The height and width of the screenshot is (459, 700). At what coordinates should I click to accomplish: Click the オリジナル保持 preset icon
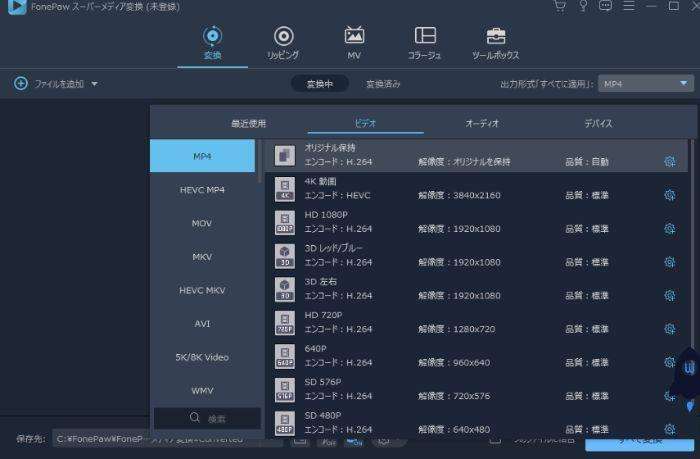[285, 155]
